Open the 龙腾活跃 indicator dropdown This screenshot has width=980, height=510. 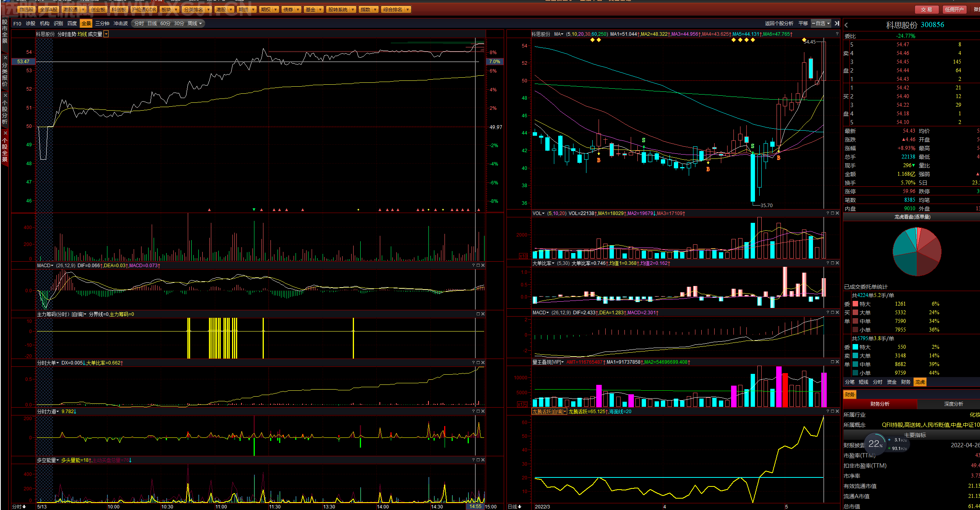click(564, 412)
